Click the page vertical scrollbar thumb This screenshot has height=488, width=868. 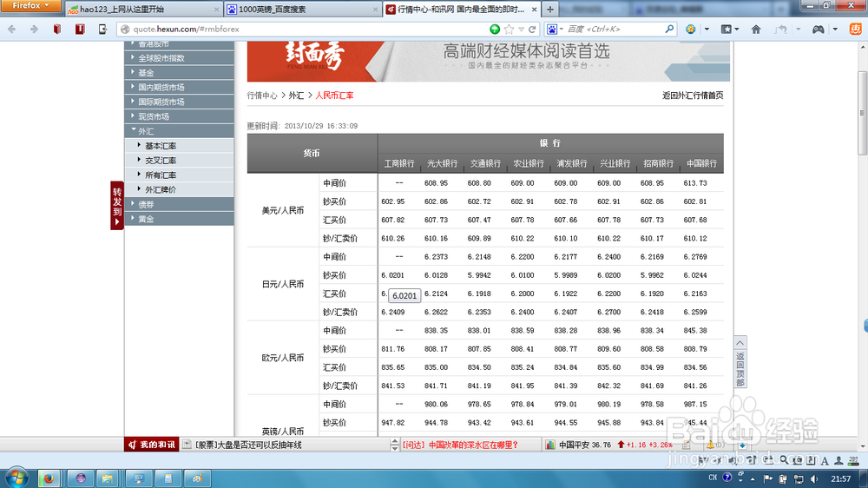(x=862, y=113)
